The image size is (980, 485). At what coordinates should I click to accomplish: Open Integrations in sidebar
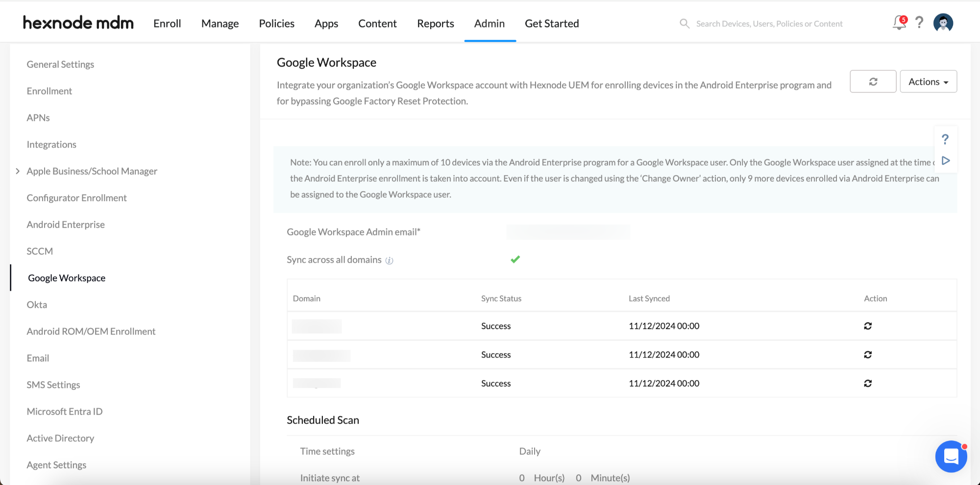click(51, 145)
